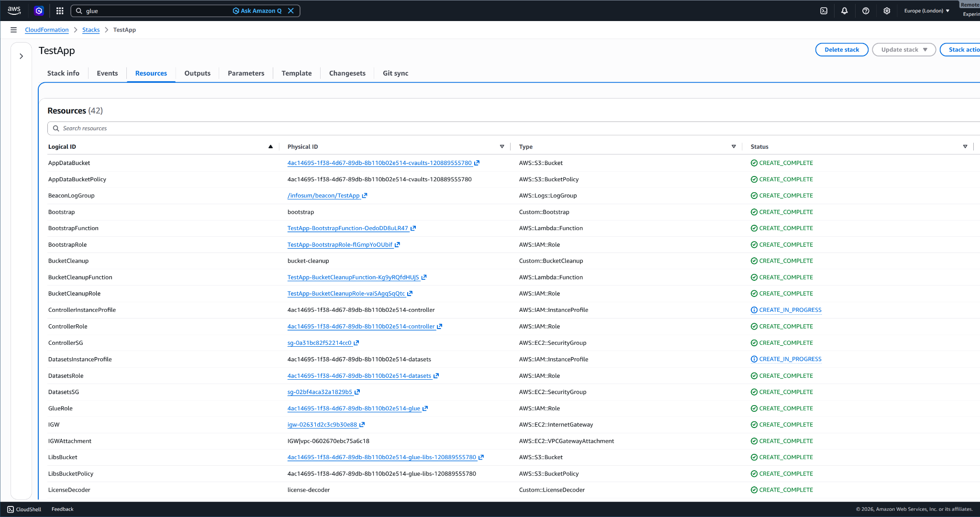Open the TestApp-BootstrapFunction physical ID link
Viewport: 980px width, 517px height.
click(x=348, y=228)
